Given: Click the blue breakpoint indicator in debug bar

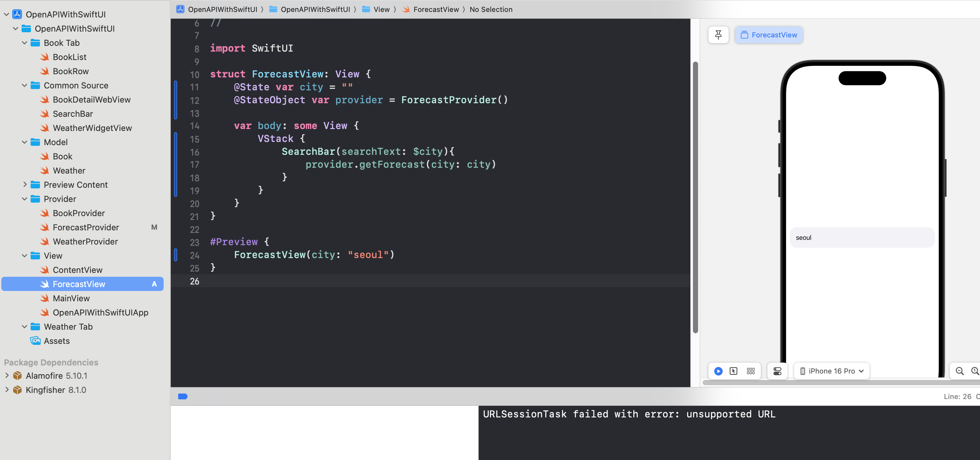Looking at the screenshot, I should pyautogui.click(x=183, y=396).
